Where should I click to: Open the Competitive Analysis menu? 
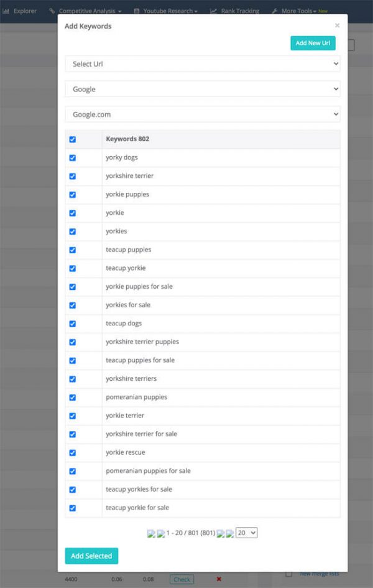tap(87, 11)
